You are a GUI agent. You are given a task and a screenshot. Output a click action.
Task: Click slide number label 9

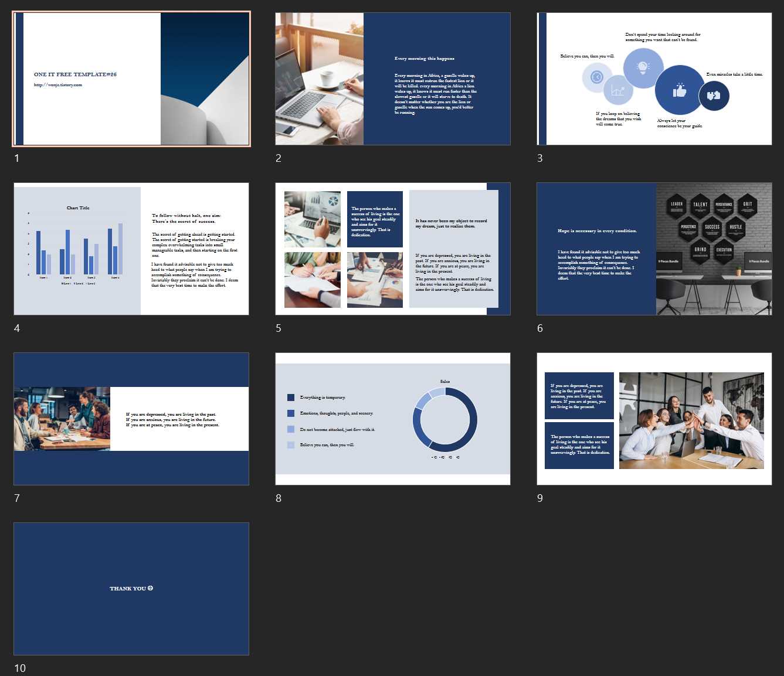coord(540,498)
